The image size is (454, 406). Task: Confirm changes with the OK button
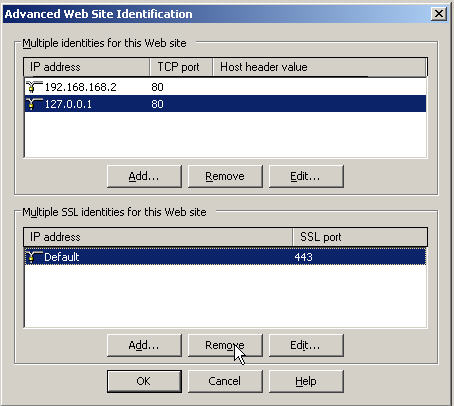pyautogui.click(x=144, y=381)
